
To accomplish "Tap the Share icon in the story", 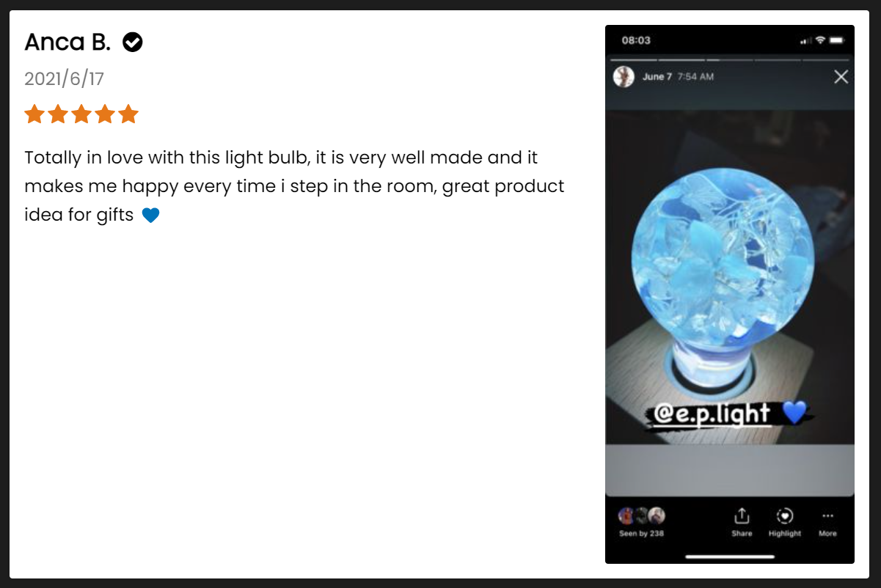I will [x=742, y=522].
